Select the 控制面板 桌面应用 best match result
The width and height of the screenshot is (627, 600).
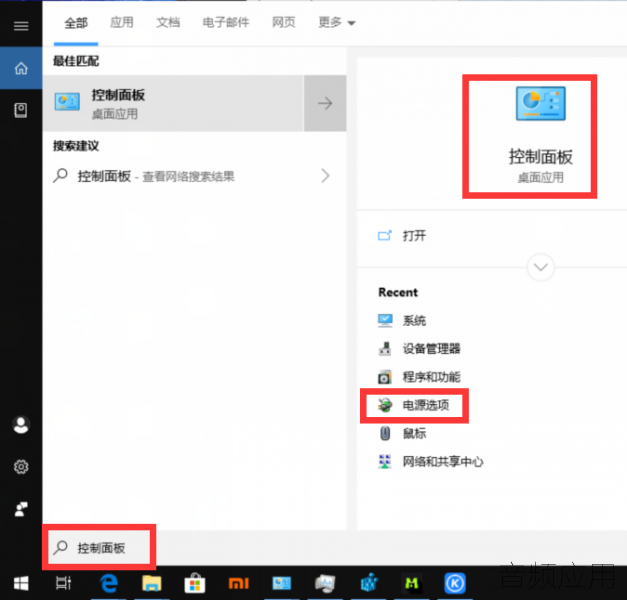pyautogui.click(x=173, y=103)
